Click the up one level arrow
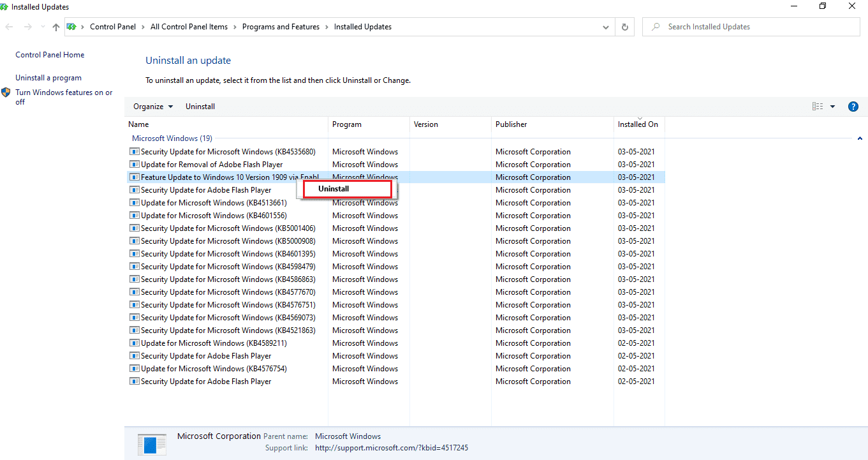 (55, 26)
